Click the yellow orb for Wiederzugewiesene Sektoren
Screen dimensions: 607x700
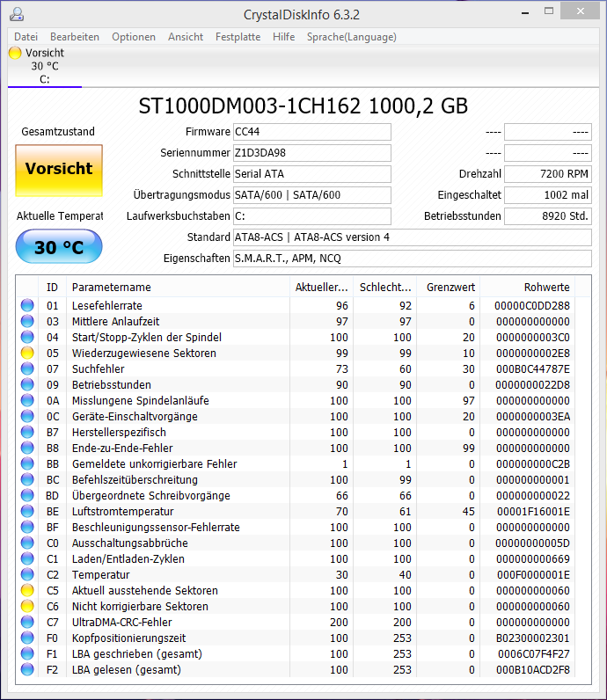(x=27, y=353)
